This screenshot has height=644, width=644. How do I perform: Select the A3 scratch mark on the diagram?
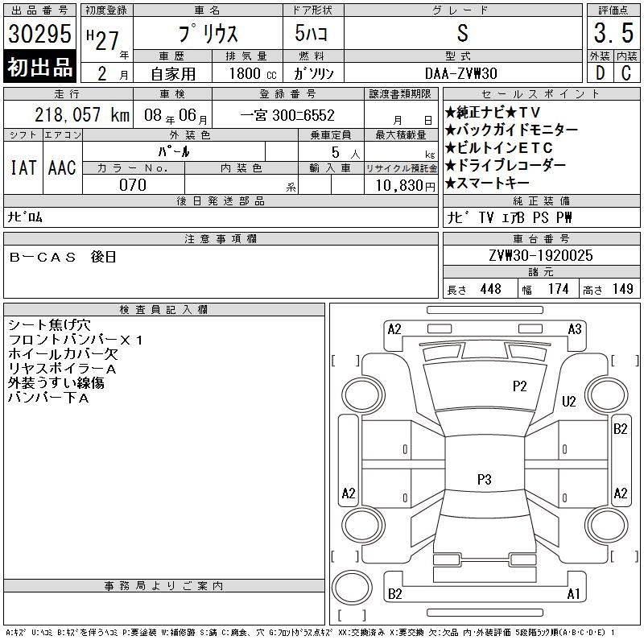[574, 328]
